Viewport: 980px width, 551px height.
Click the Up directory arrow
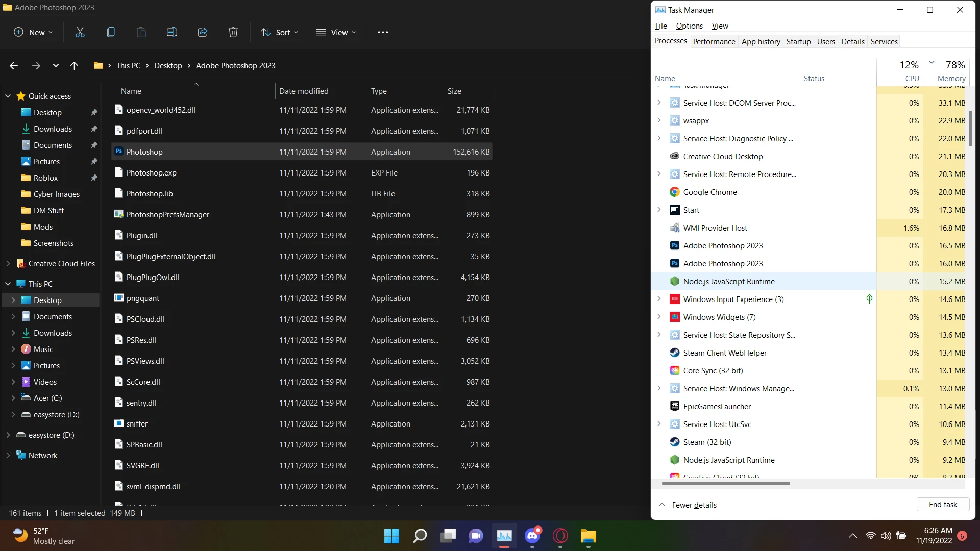[74, 65]
